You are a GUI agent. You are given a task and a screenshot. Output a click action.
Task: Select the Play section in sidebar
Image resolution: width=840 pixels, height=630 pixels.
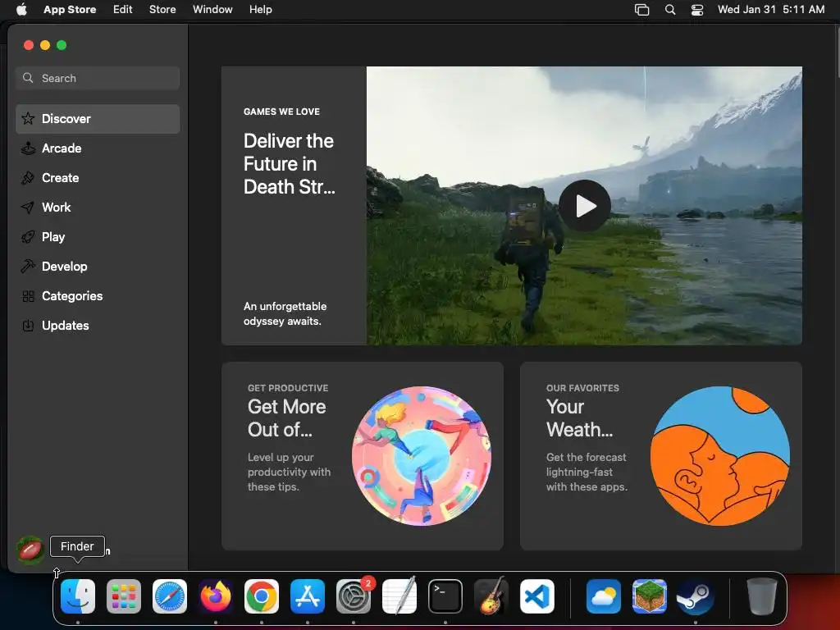point(98,237)
